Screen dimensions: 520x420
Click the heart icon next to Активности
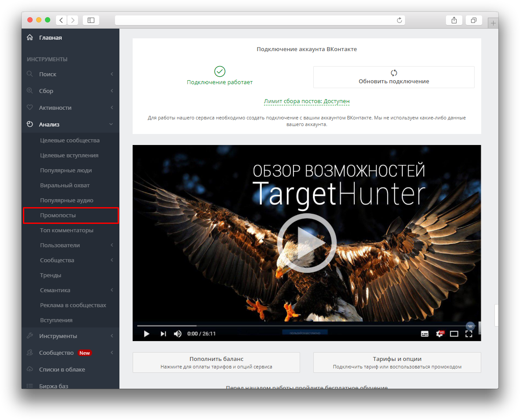(30, 107)
